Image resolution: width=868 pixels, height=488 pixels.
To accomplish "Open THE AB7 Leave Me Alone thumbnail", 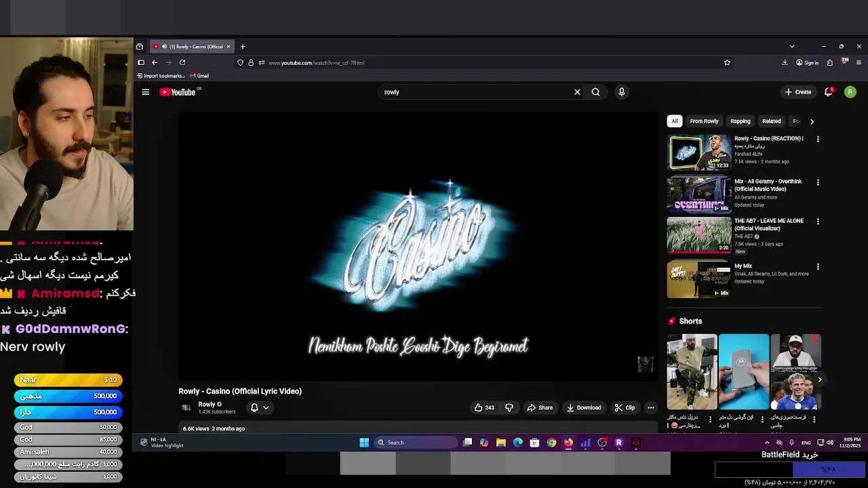I will click(699, 235).
